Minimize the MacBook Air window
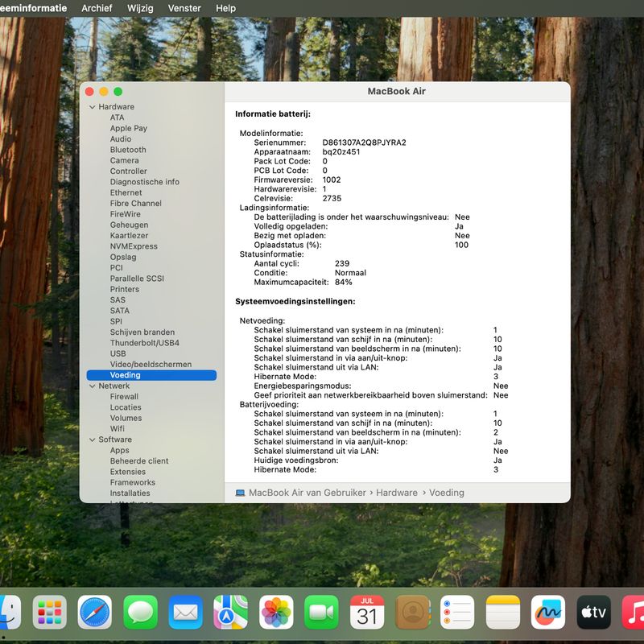The image size is (644, 644). (x=104, y=92)
